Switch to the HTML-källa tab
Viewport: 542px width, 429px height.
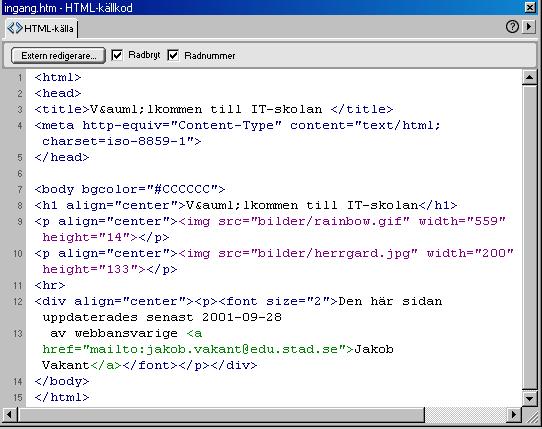(41, 28)
